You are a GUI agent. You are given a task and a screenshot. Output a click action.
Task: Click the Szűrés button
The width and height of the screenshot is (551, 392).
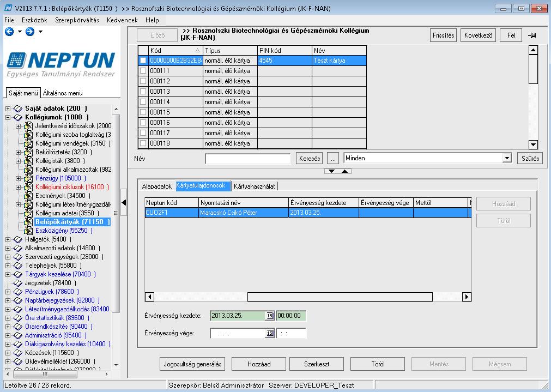point(530,159)
